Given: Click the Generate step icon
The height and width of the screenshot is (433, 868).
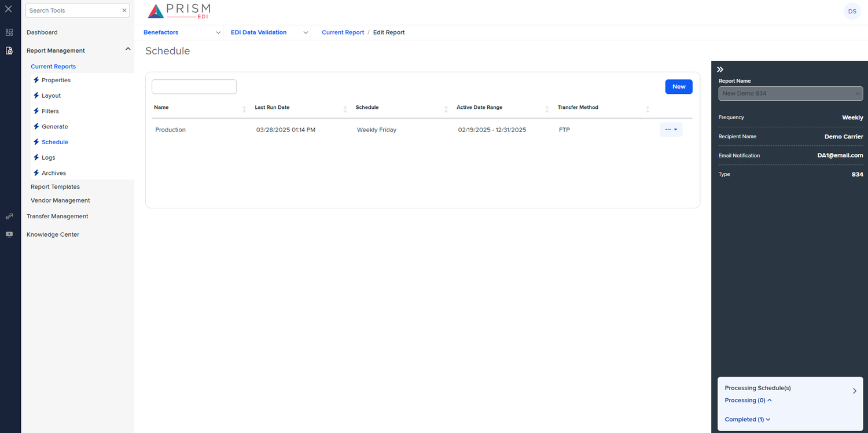Looking at the screenshot, I should coord(36,126).
